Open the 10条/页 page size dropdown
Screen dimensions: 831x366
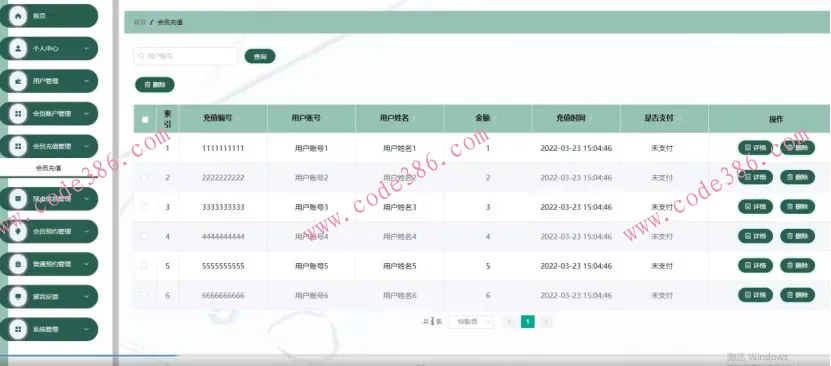click(x=471, y=322)
